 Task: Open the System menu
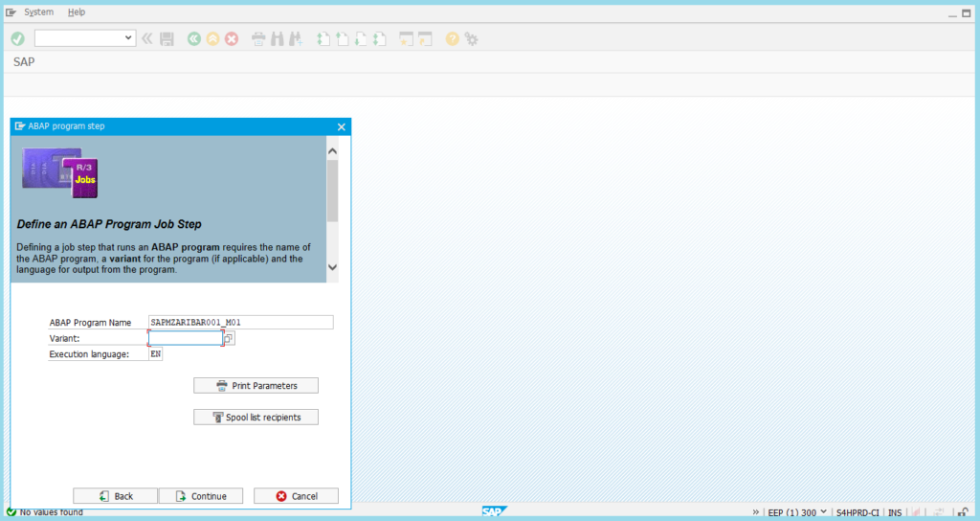click(x=39, y=12)
